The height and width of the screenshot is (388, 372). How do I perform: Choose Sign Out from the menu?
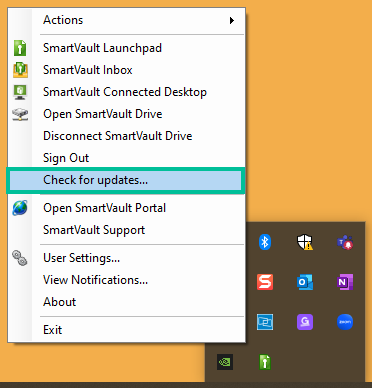[126, 158]
